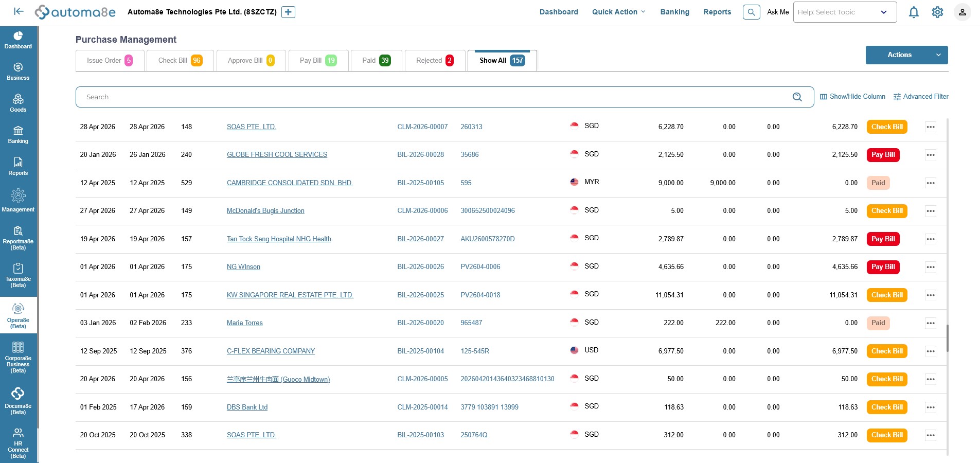Viewport: 980px width, 463px height.
Task: Open supplier link McDonald's Bugis Junction
Action: point(265,211)
